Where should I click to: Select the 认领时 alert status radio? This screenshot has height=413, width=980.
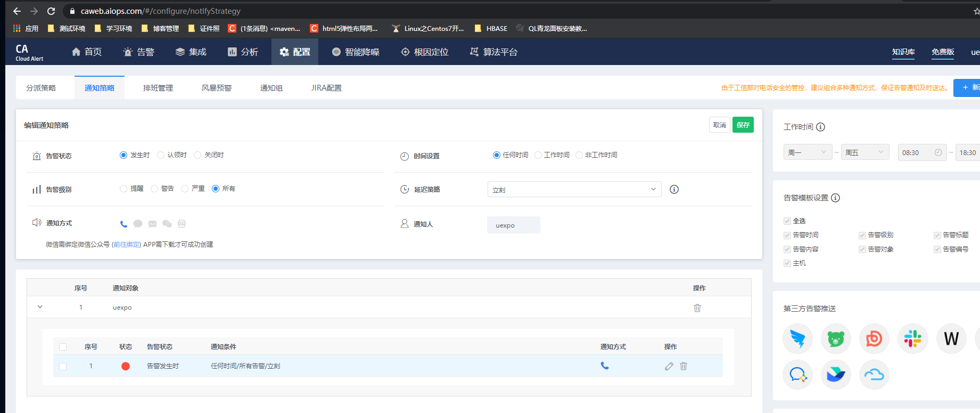tap(161, 155)
